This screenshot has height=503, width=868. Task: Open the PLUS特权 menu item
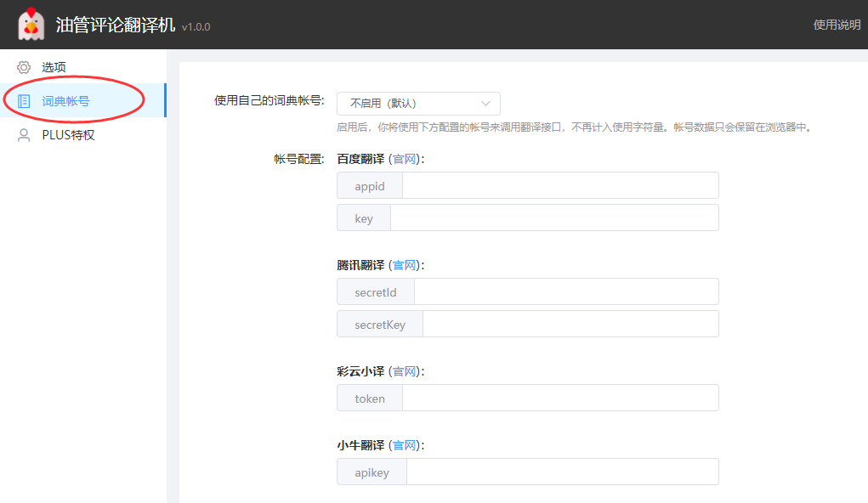point(83,135)
